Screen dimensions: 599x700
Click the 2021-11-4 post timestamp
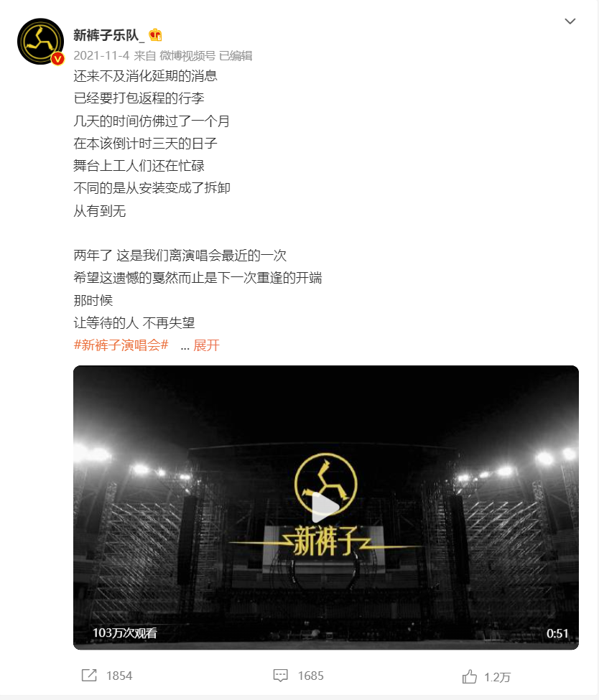coord(101,55)
